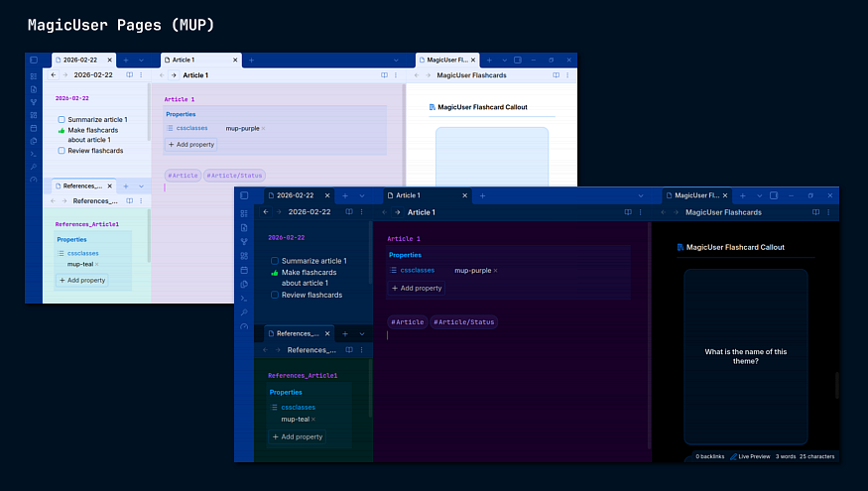This screenshot has height=491, width=868.
Task: Open graph view from light window ribbon
Action: click(x=34, y=102)
